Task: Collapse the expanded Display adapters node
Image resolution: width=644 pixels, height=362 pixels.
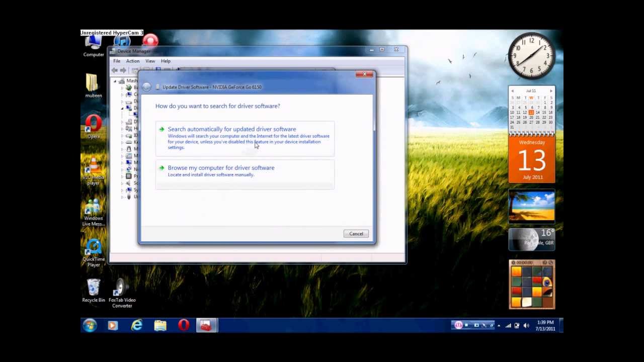Action: (x=122, y=108)
